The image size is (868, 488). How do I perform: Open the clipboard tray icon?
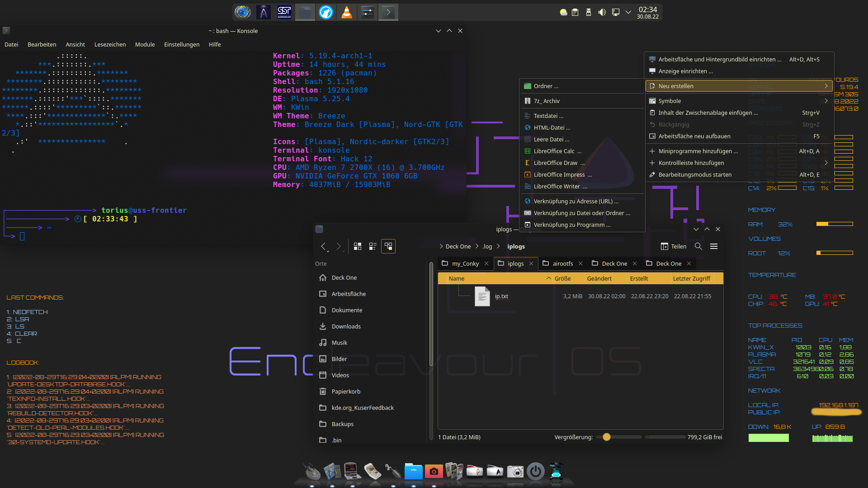[x=575, y=12]
